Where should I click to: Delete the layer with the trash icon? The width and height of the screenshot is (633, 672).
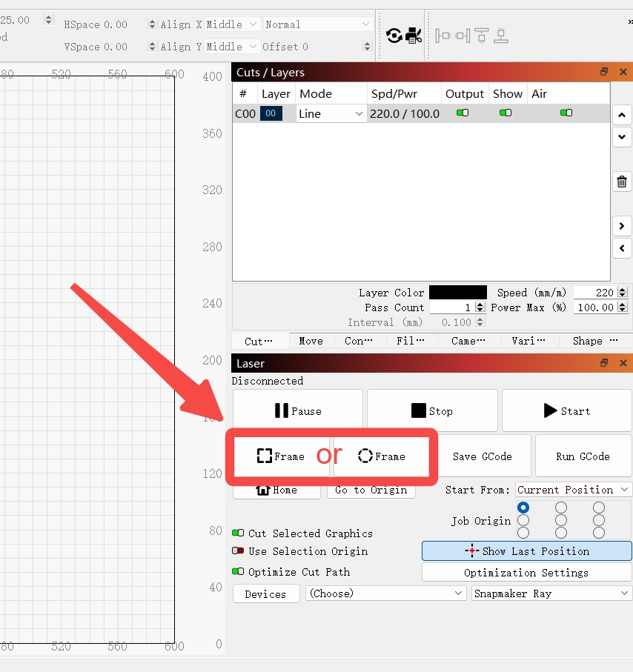[x=622, y=182]
